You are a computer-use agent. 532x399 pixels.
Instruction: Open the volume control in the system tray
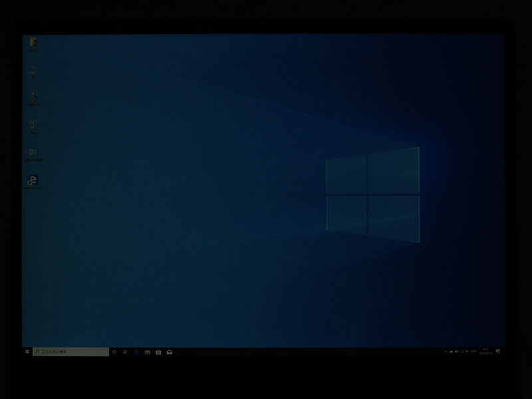467,352
